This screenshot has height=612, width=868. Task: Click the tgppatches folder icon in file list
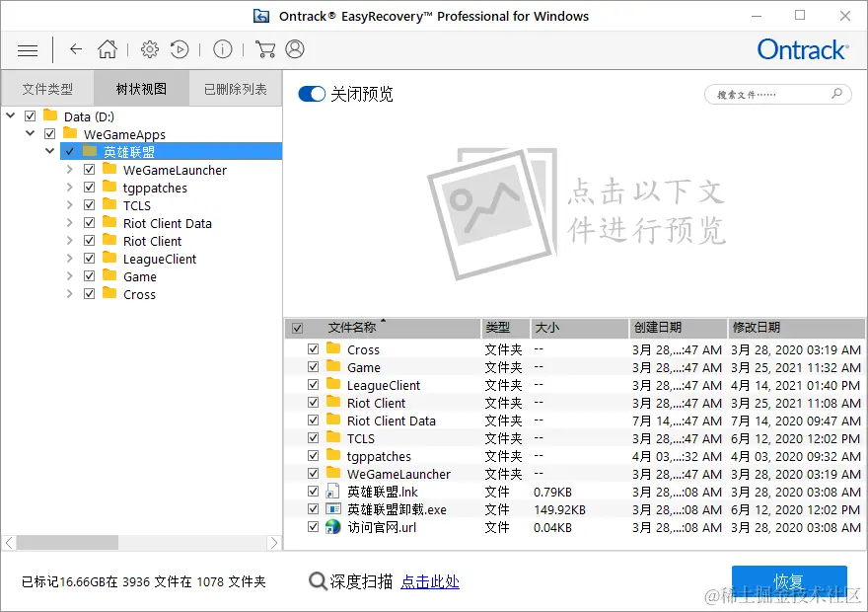point(333,455)
